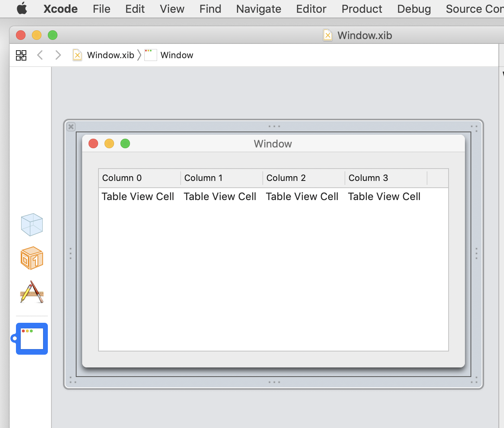504x428 pixels.
Task: Click the back navigation chevron
Action: (39, 55)
